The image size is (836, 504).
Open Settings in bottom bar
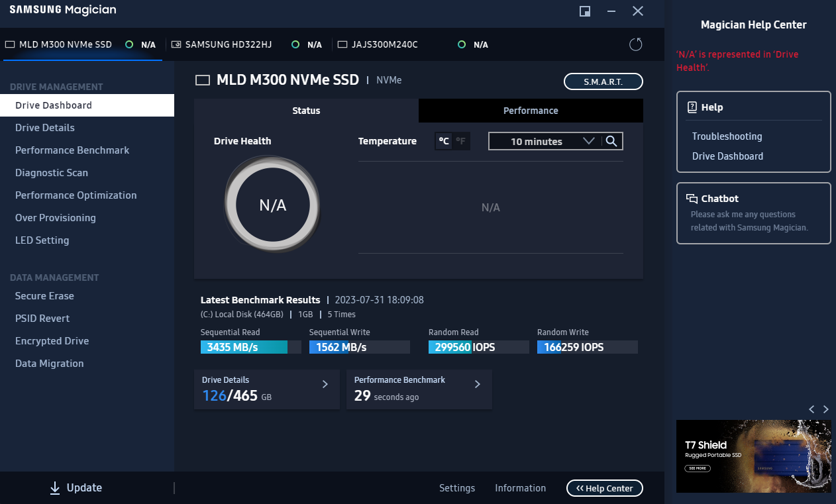click(457, 488)
